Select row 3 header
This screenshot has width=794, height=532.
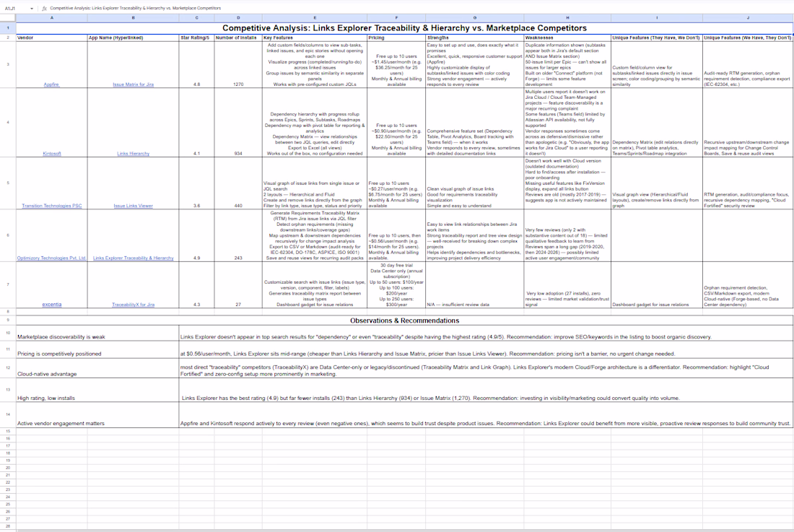click(x=8, y=64)
